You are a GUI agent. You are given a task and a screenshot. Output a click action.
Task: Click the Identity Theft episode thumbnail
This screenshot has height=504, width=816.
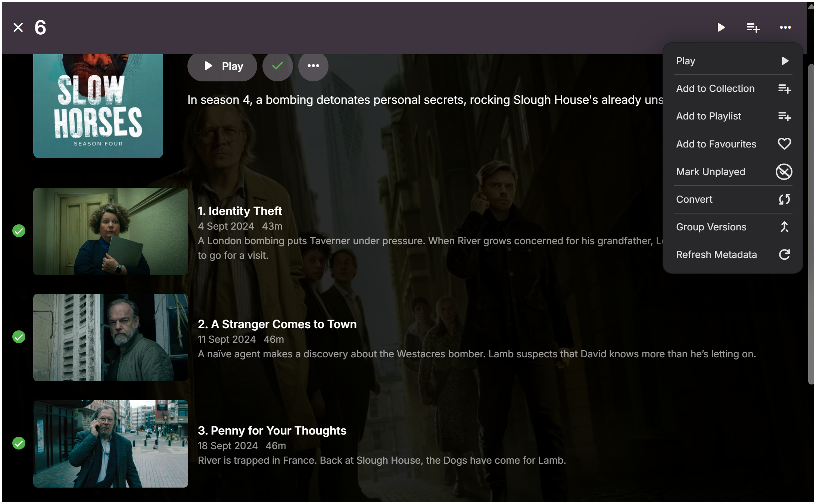pyautogui.click(x=110, y=231)
